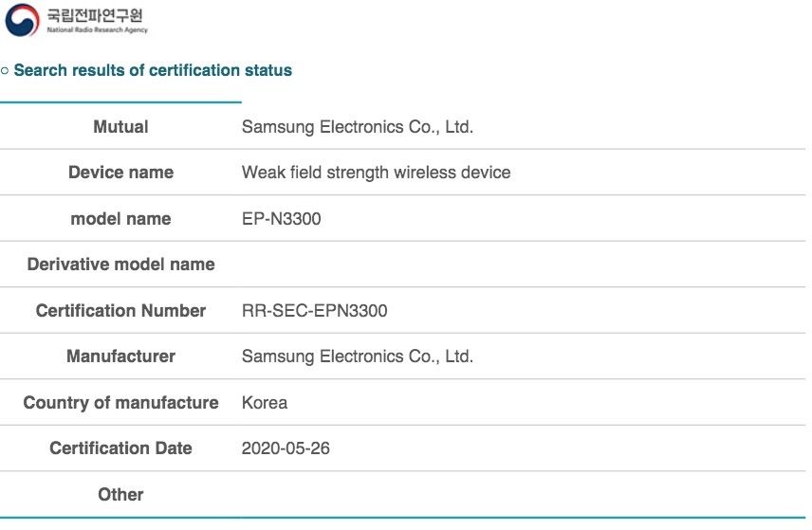Click the National Radio Research Agency logo
Viewport: 812px width, 530px height.
22,19
